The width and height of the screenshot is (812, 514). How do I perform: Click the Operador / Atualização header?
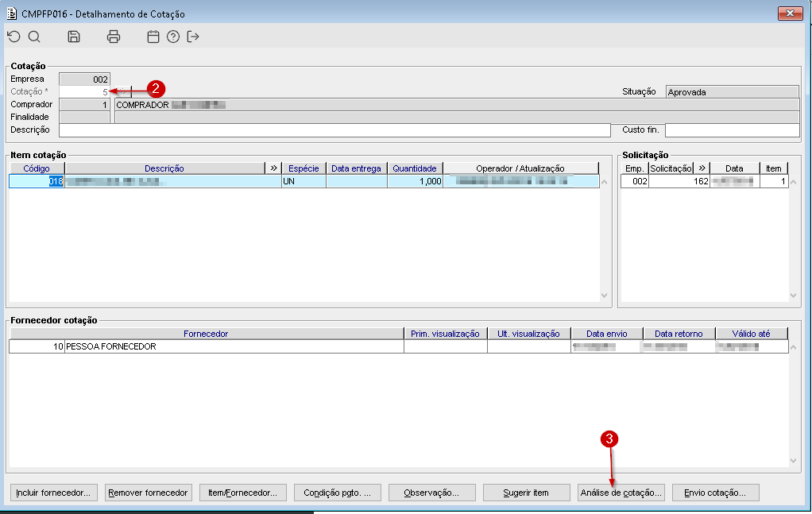tap(520, 168)
